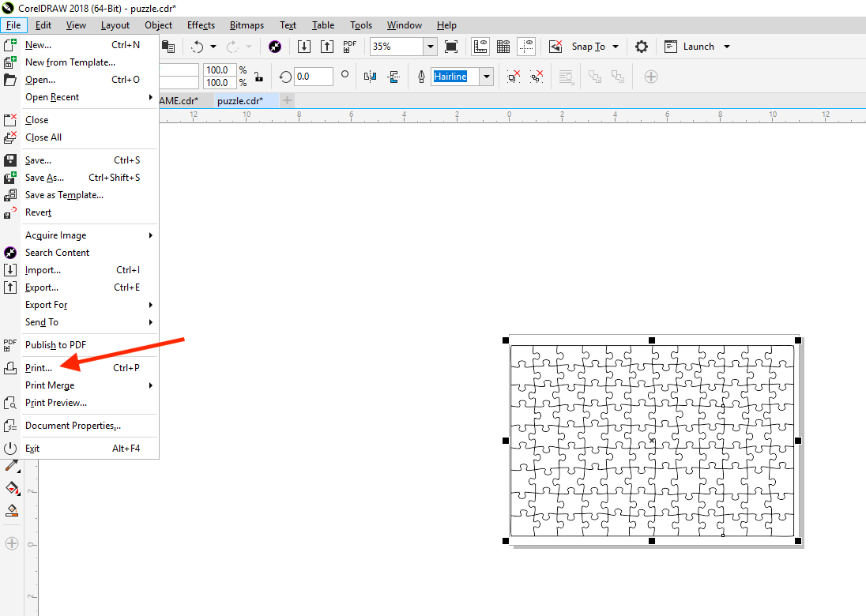Open the Help menu
The height and width of the screenshot is (616, 866).
point(446,25)
